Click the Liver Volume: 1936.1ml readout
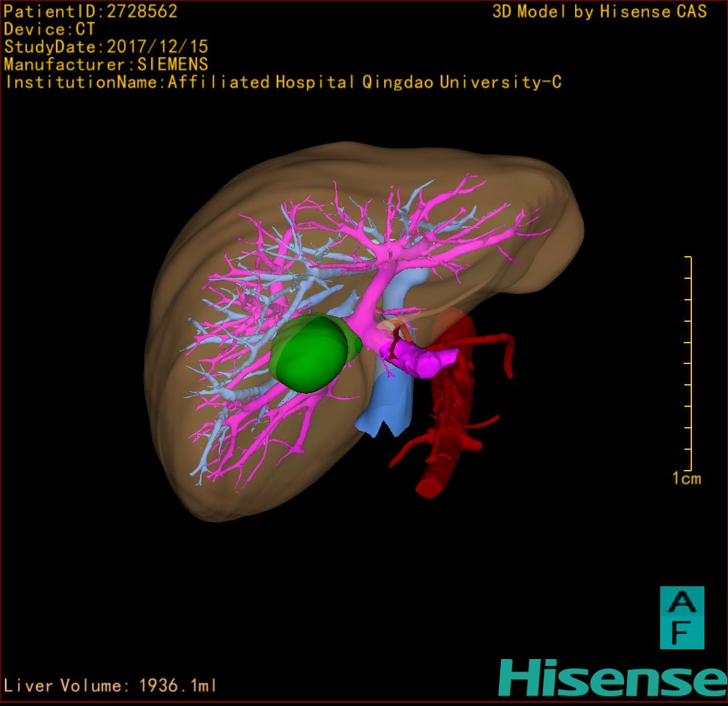The height and width of the screenshot is (706, 728). point(111,686)
